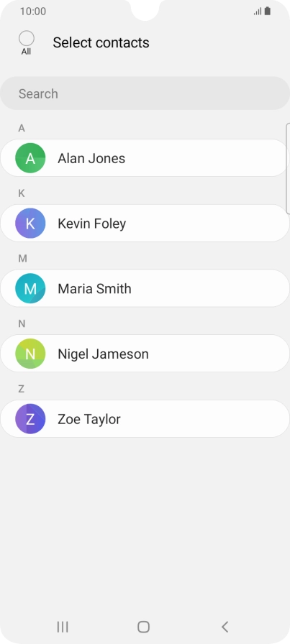This screenshot has width=290, height=644.
Task: Tap the Search contacts field
Action: [x=145, y=93]
